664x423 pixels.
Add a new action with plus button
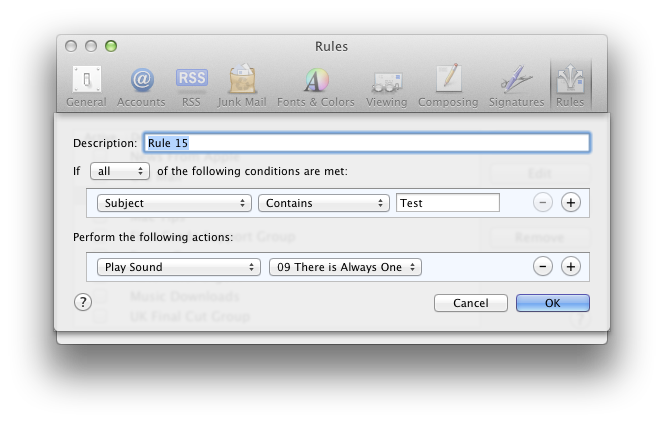click(x=570, y=266)
